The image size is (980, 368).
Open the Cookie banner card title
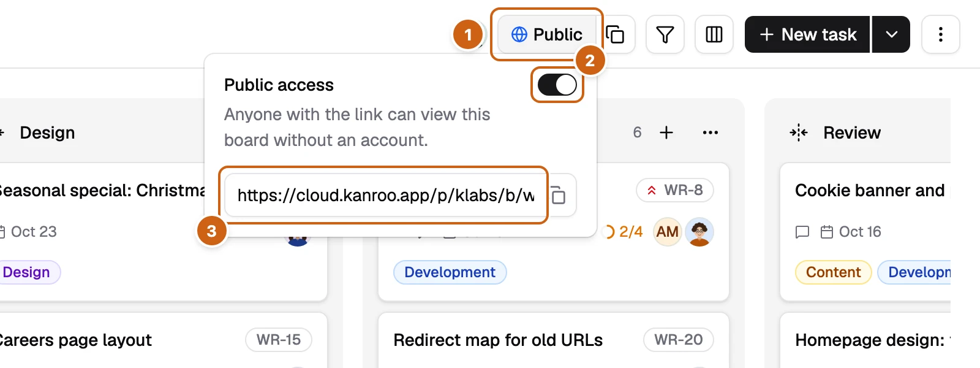pos(870,190)
